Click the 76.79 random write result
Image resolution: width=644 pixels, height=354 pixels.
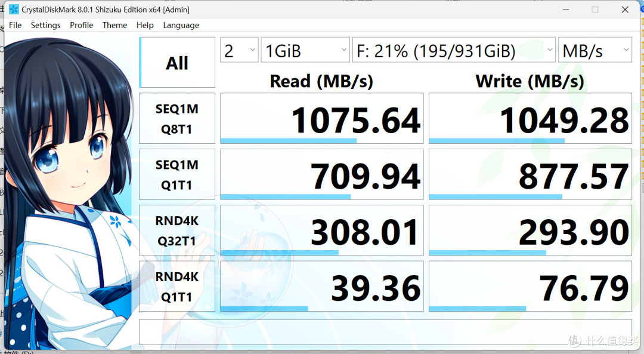[x=530, y=286]
